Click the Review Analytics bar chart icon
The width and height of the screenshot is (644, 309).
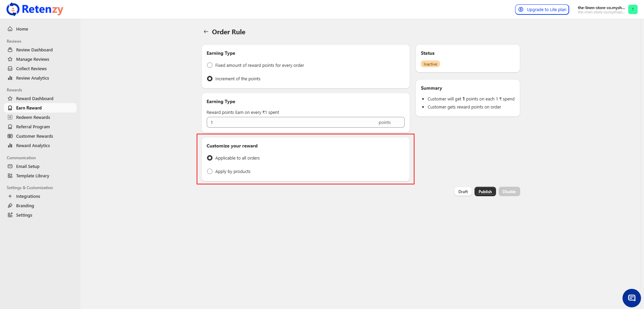(10, 78)
